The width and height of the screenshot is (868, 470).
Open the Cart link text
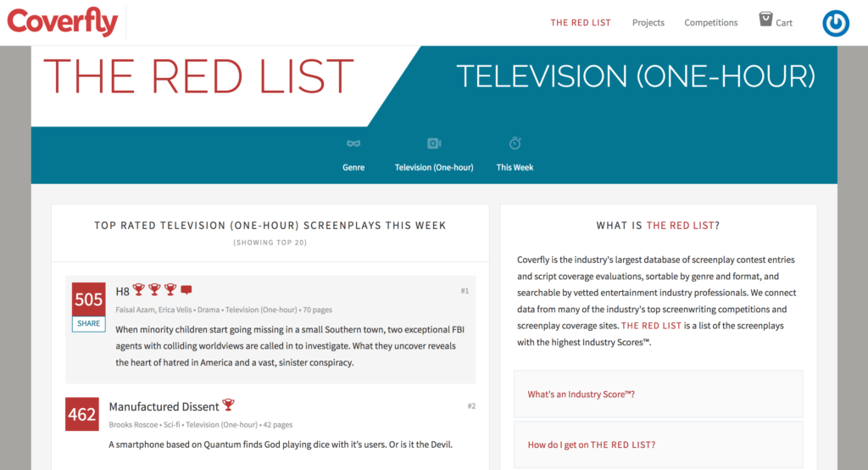(784, 23)
